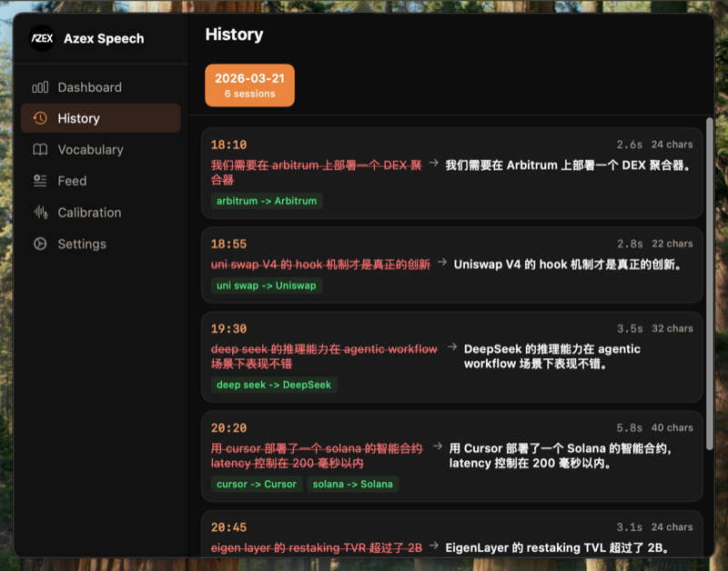Switch to the Feed page

click(x=101, y=180)
